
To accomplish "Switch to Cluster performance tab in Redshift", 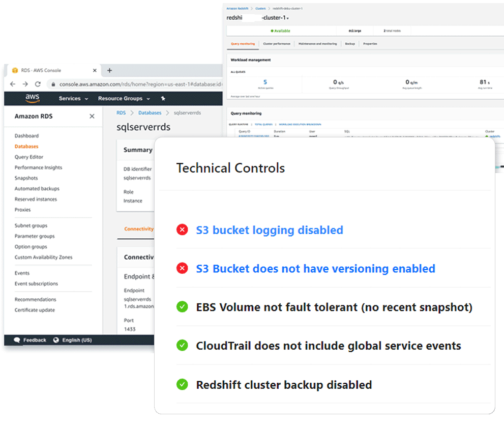I will pos(277,44).
